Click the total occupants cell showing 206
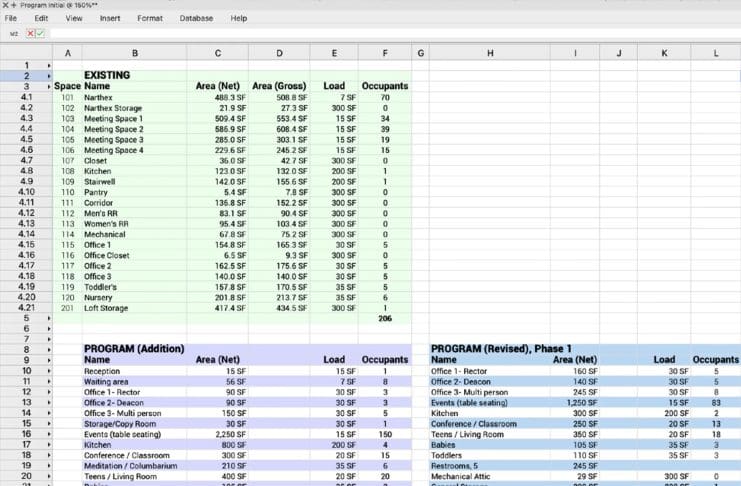The width and height of the screenshot is (741, 486). pos(385,318)
